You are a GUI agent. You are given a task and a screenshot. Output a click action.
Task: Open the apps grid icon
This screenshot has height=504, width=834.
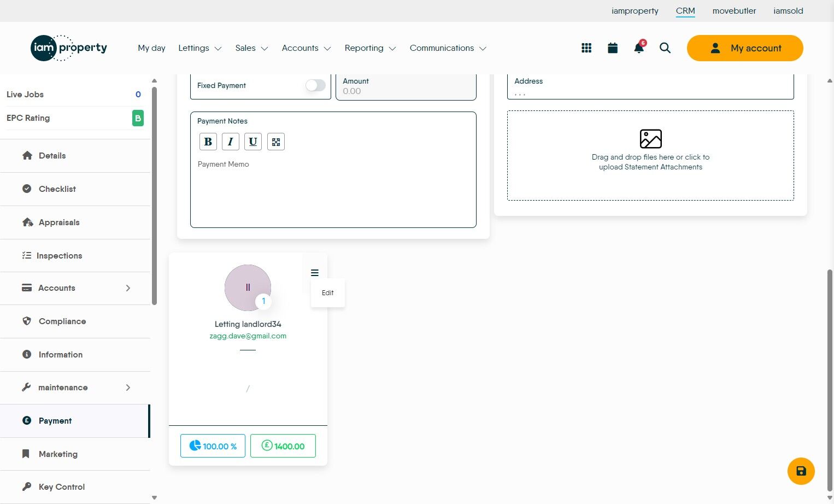pos(586,48)
